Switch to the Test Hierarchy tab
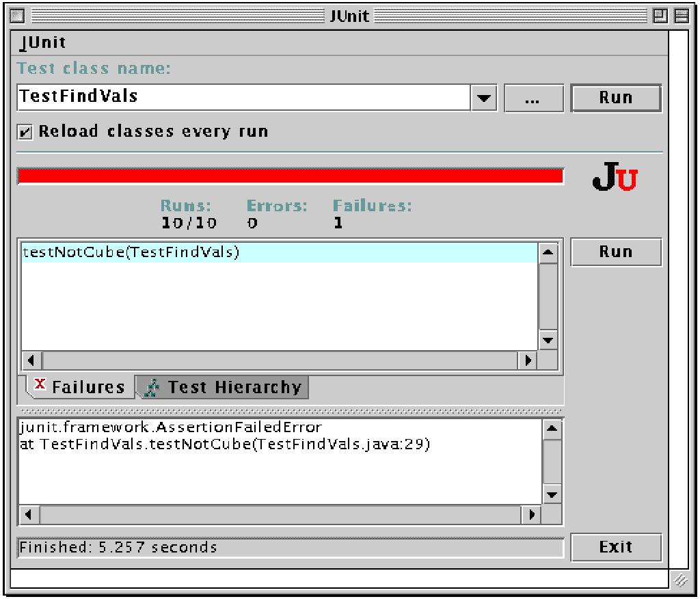700x599 pixels. [223, 387]
